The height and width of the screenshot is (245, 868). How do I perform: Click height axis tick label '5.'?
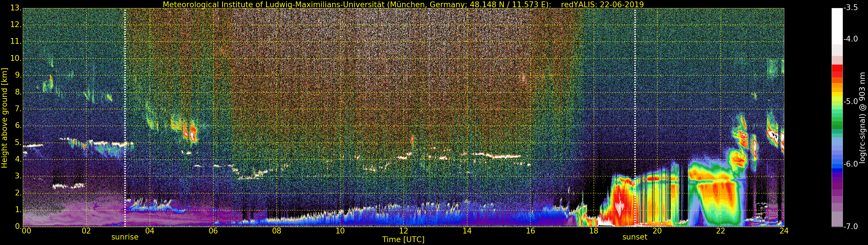(18, 142)
